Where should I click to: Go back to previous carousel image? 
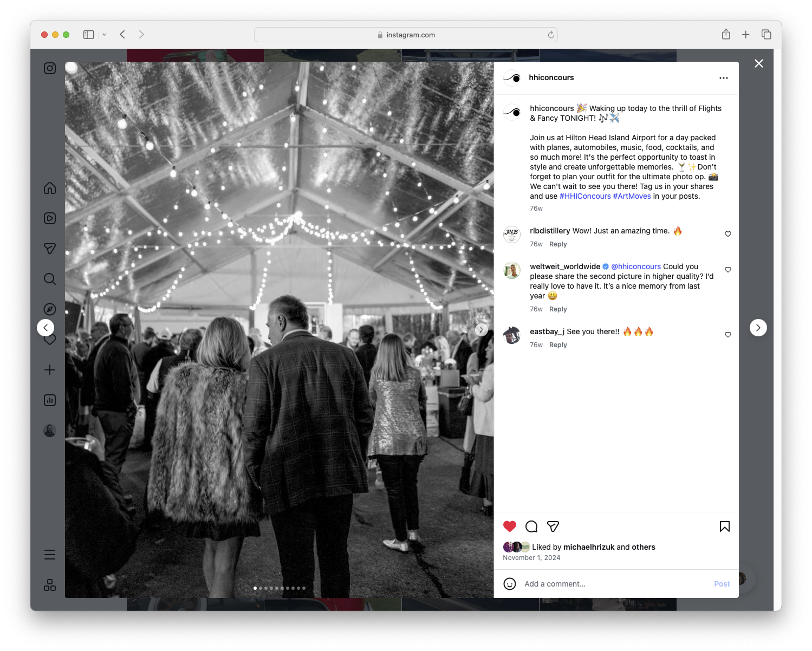[46, 327]
